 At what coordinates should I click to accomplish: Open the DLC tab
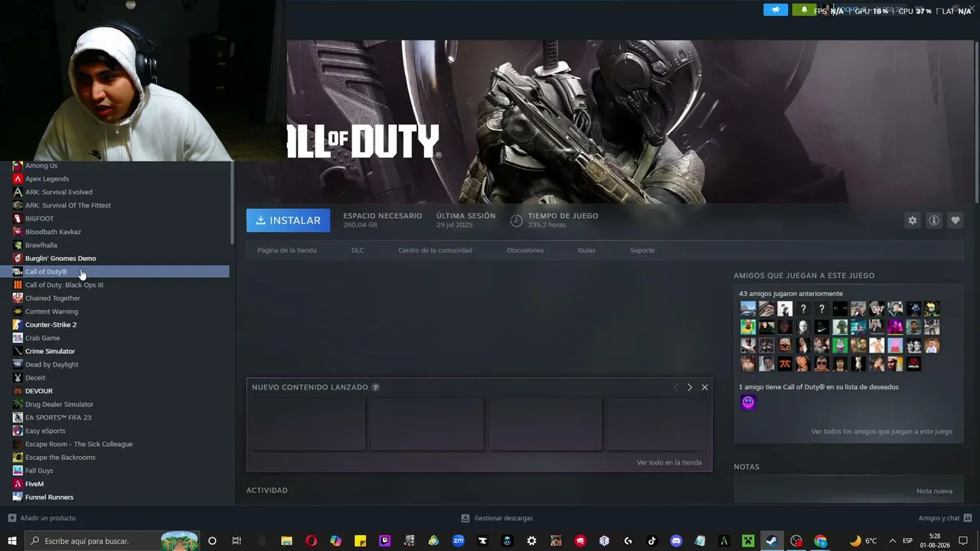coord(358,250)
